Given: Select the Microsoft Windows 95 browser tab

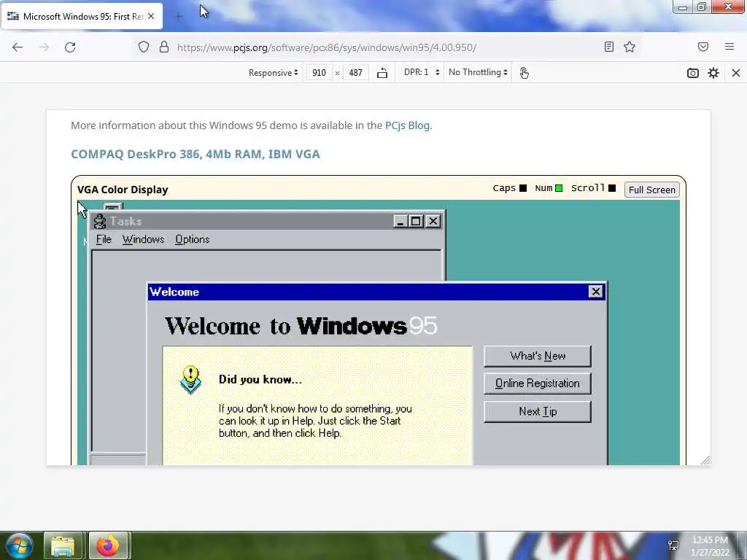Looking at the screenshot, I should click(82, 16).
